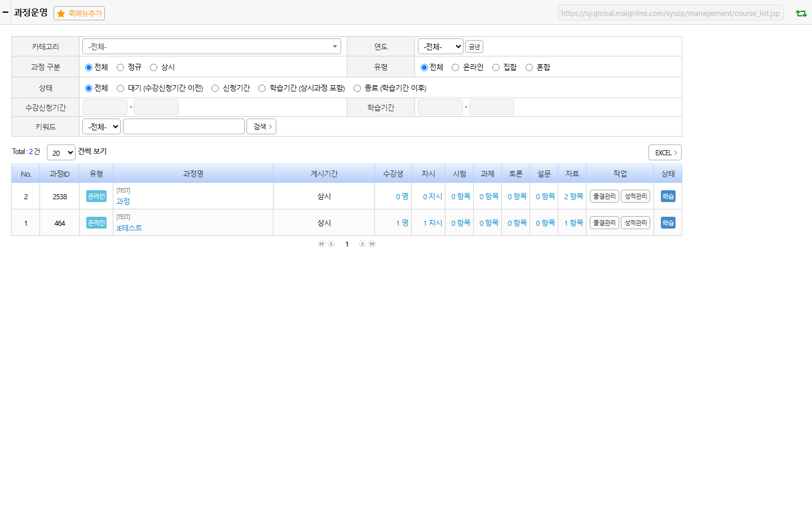Go to the first page arrow
Image resolution: width=812 pixels, height=508 pixels.
pyautogui.click(x=321, y=244)
